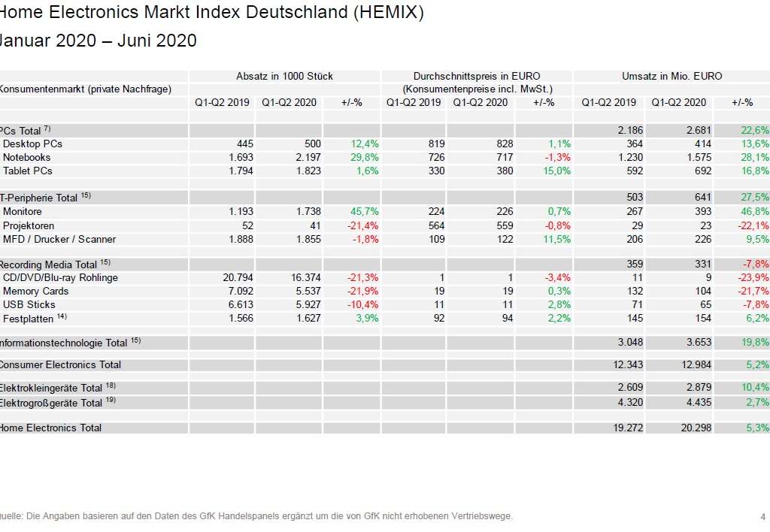The height and width of the screenshot is (532, 770).
Task: Select the 'Durchschnittspreis in EURO' column header
Action: pos(477,76)
